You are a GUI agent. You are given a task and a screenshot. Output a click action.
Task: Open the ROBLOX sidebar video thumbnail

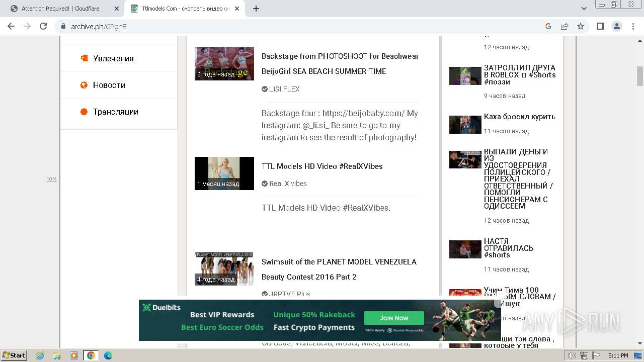(x=465, y=76)
